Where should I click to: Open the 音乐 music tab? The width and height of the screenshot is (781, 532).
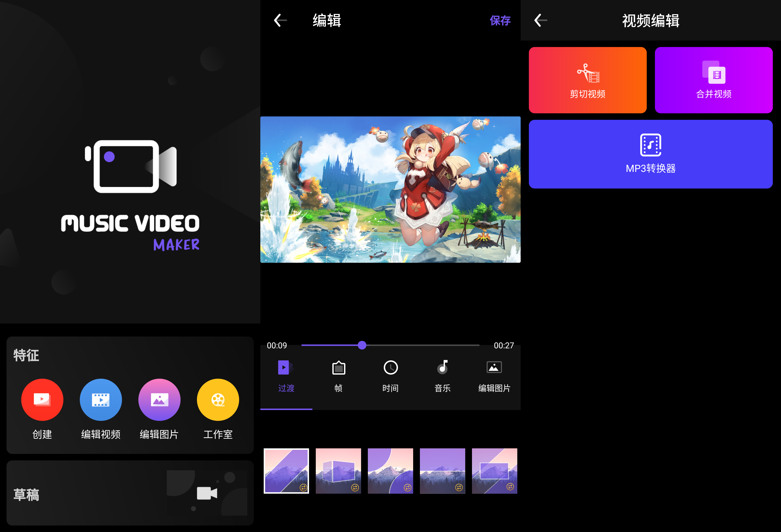[442, 376]
